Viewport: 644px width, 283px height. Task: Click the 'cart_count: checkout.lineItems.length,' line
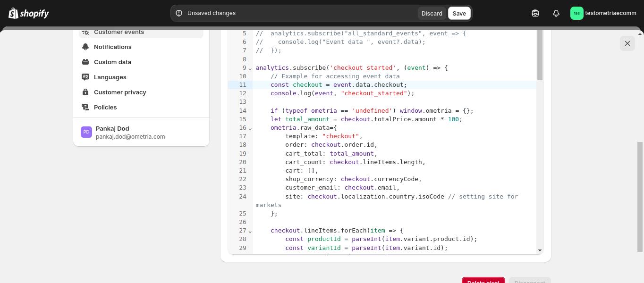[x=356, y=162]
